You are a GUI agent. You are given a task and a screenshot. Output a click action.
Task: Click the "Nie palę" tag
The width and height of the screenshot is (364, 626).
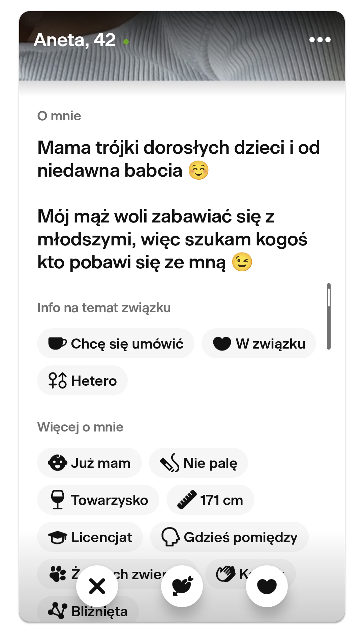(210, 463)
